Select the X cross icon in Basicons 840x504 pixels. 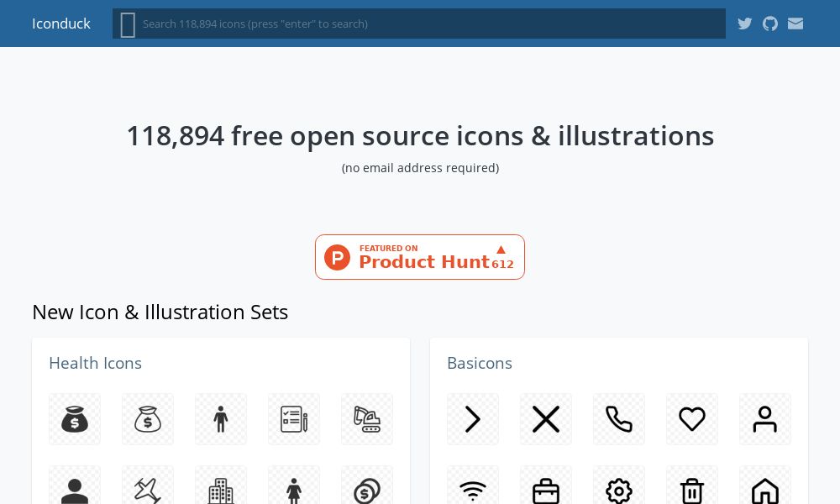(x=546, y=419)
